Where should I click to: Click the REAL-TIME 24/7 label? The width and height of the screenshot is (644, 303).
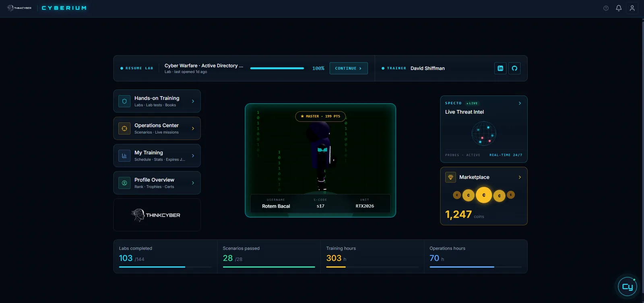pos(506,155)
